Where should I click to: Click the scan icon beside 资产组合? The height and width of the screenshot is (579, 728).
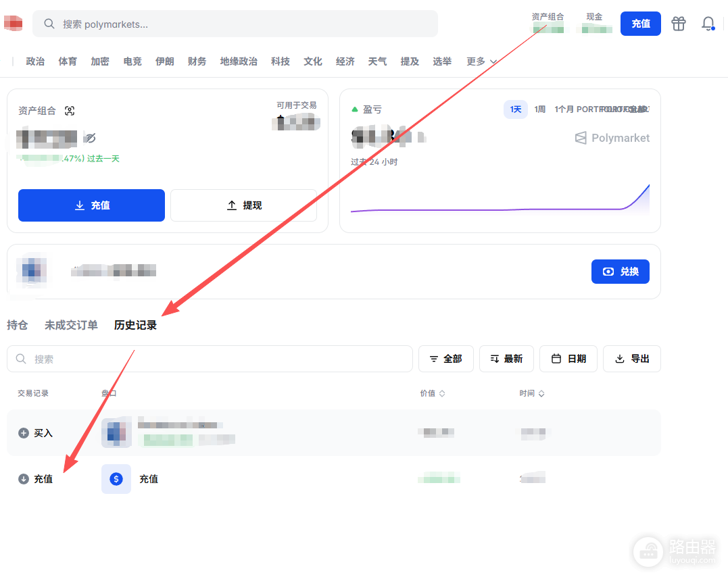[x=70, y=110]
